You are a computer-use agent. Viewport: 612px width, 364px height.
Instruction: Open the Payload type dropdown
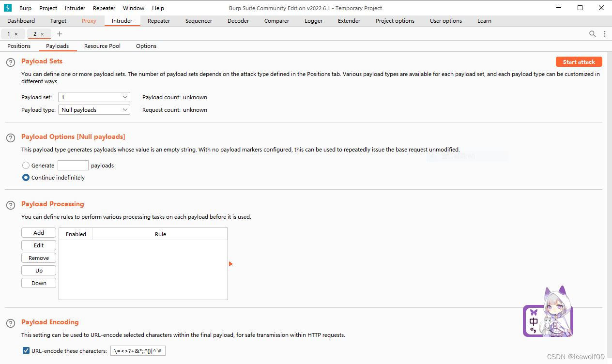tap(94, 110)
